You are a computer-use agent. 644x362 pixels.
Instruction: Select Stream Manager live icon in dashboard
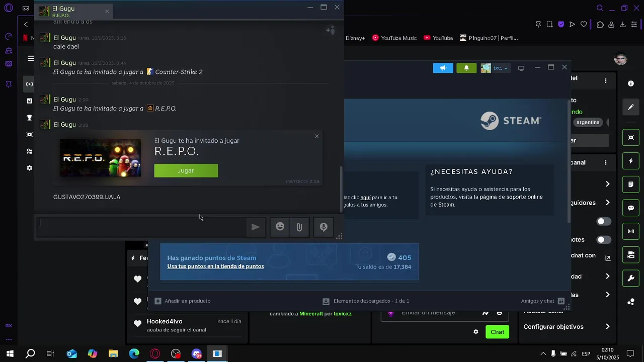[x=29, y=84]
